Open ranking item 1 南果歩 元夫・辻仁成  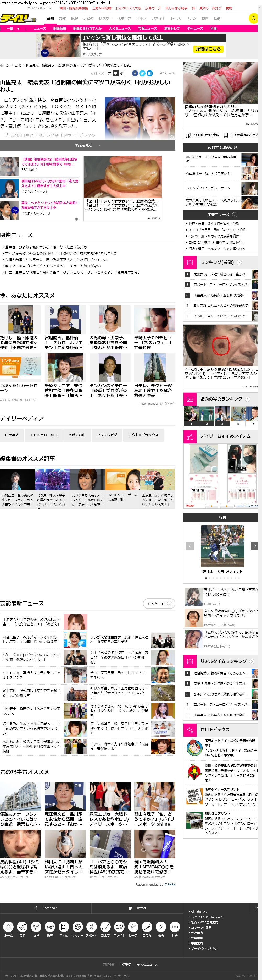[x=221, y=274]
